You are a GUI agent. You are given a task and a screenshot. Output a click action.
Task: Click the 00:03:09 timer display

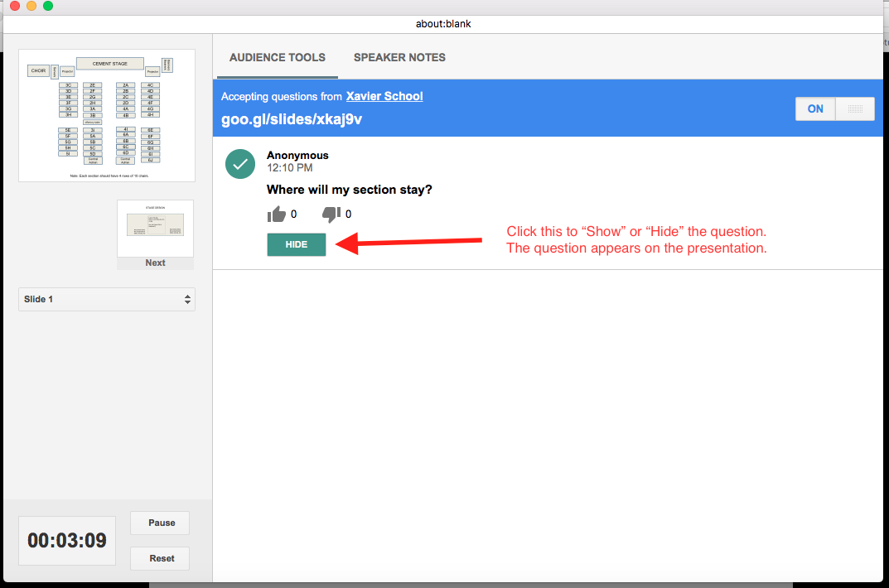click(x=67, y=541)
